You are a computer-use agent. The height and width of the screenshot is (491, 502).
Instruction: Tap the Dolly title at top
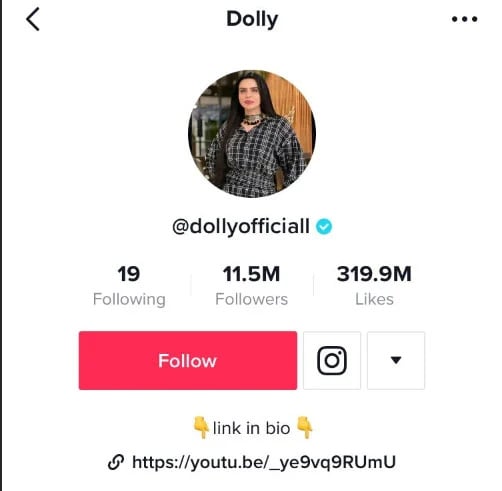click(x=252, y=19)
